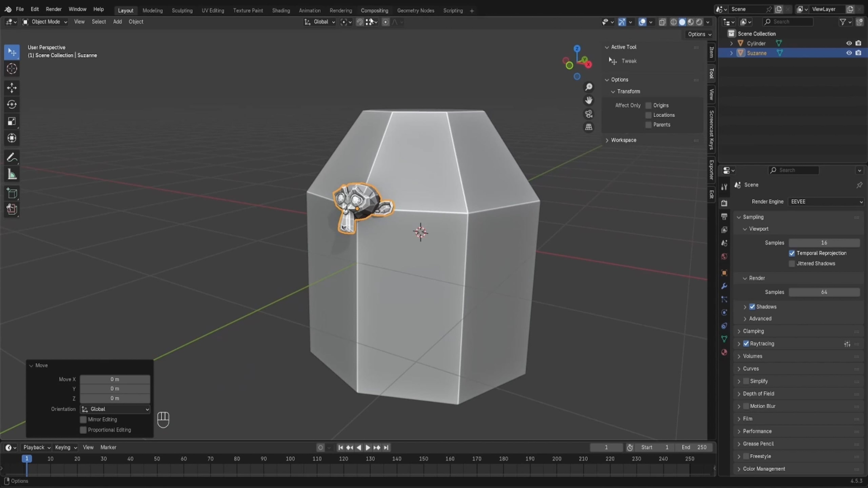
Task: Expand the Color Management panel
Action: 764,469
